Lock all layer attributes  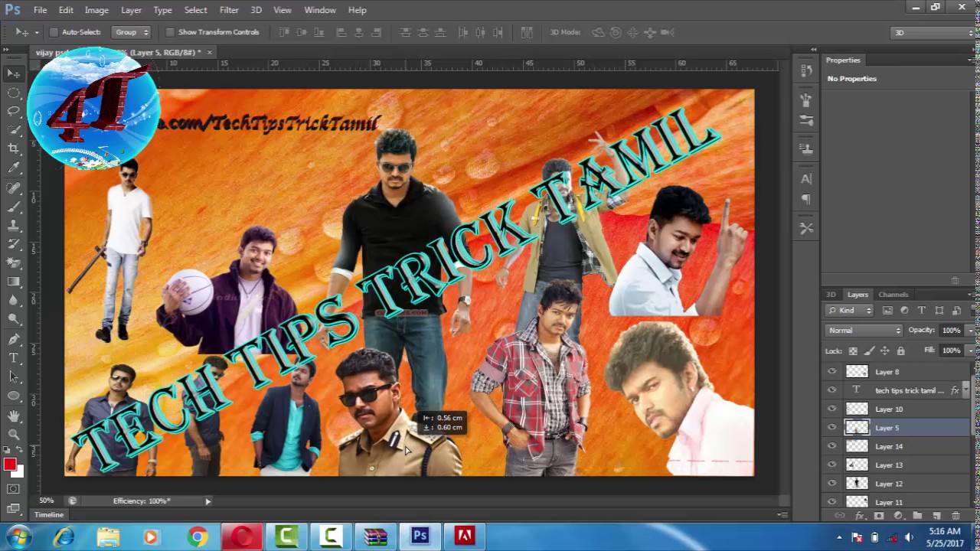(x=900, y=350)
